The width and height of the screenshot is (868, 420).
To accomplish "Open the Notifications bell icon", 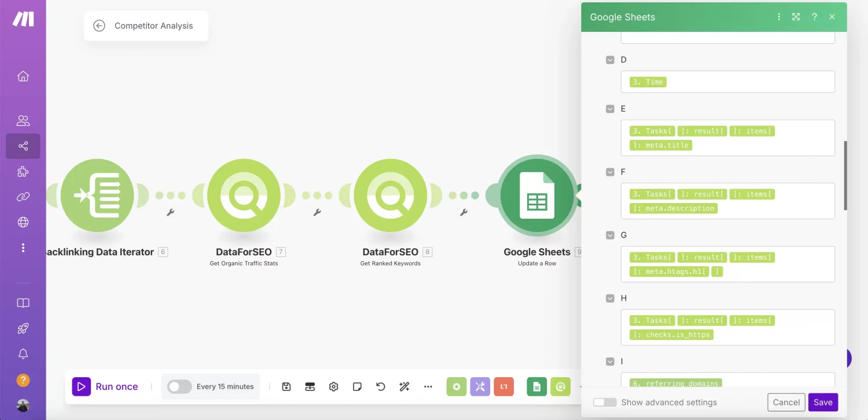I will (x=23, y=354).
